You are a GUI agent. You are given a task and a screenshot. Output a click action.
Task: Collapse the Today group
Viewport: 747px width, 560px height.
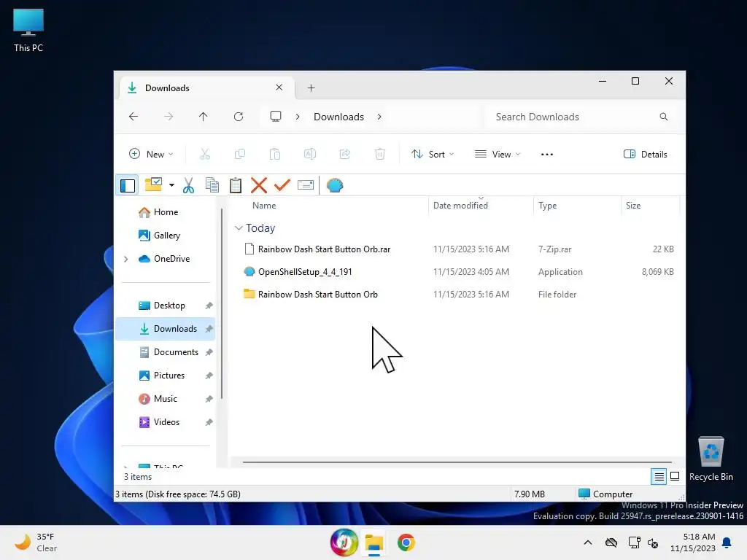tap(239, 228)
